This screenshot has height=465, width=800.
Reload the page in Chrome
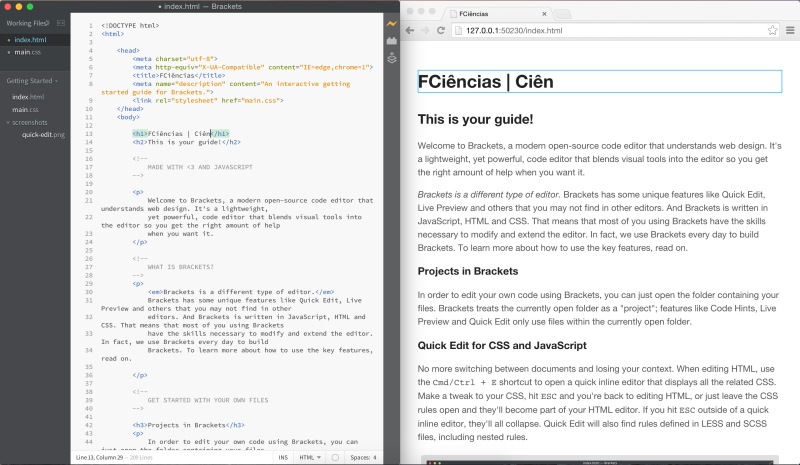[441, 30]
